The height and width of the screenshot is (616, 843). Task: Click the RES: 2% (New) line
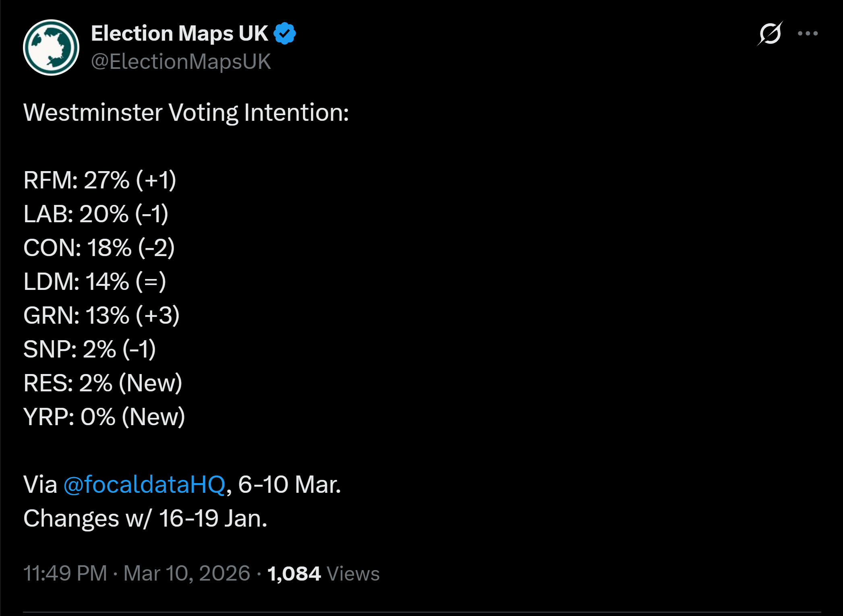103,383
